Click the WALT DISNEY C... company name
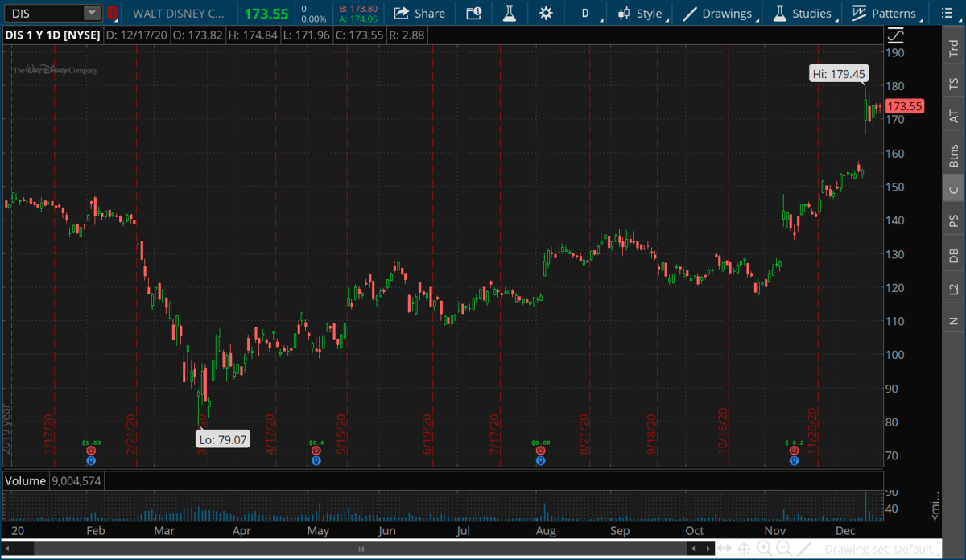The width and height of the screenshot is (966, 560). 180,14
